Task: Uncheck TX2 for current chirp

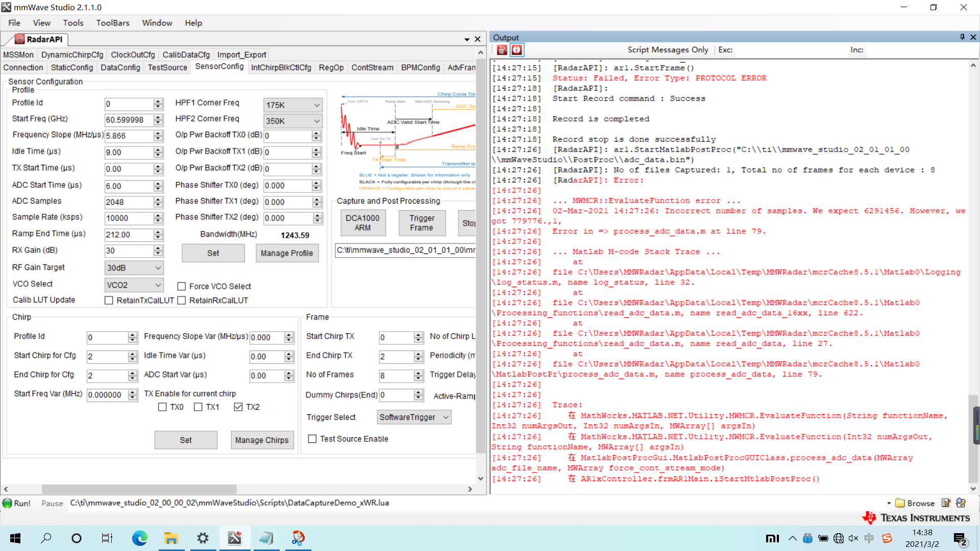Action: pos(238,407)
